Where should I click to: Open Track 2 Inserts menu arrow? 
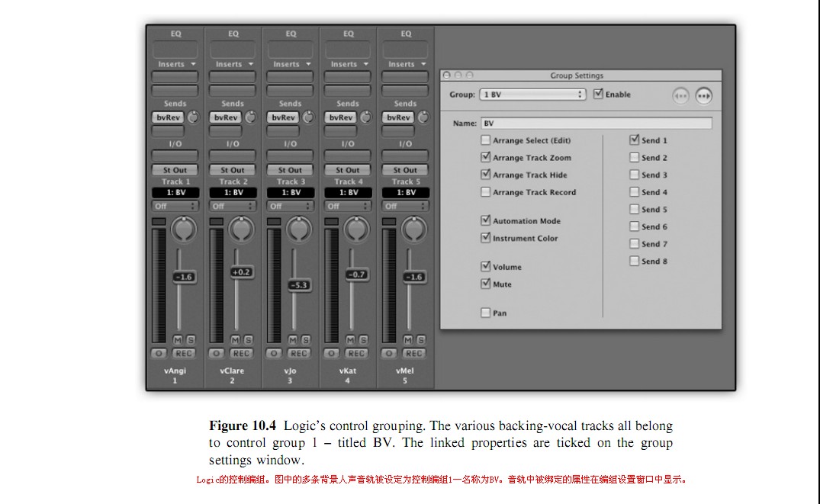click(x=250, y=64)
